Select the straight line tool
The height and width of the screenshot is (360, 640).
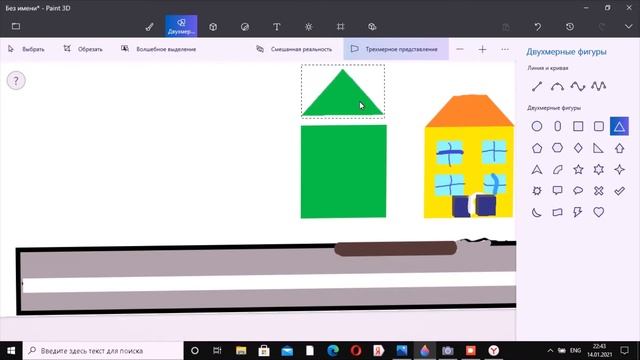(537, 86)
